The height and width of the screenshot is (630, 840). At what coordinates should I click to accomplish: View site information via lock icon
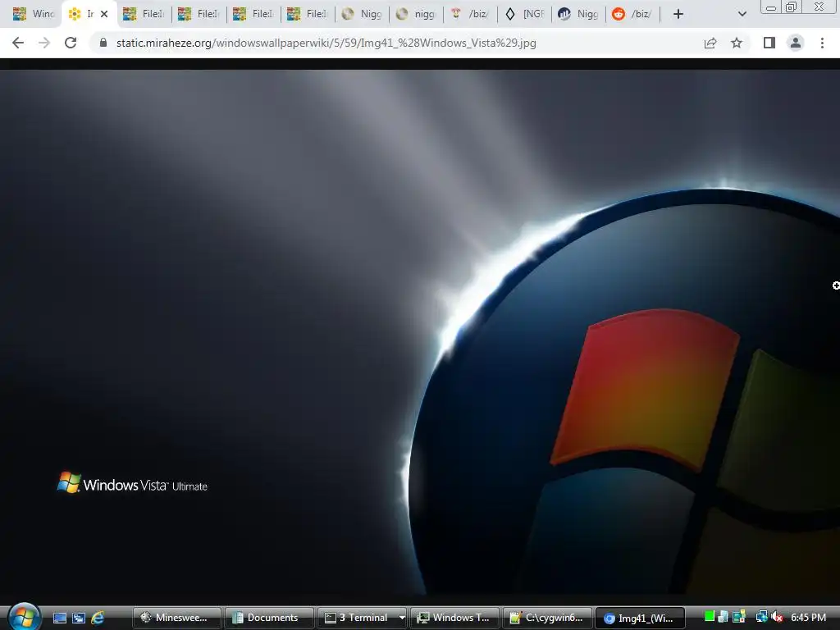point(103,43)
